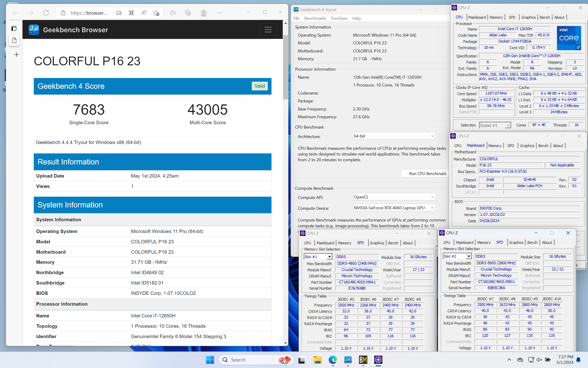Screen dimensions: 588x368
Task: Click the apps grid icon in address bar
Action: 131,13
